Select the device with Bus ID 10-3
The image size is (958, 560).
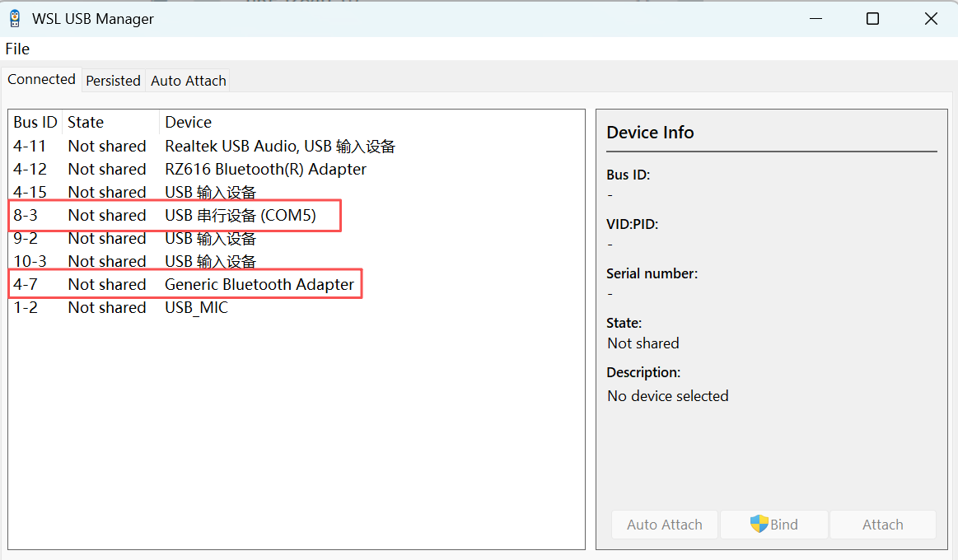30,261
